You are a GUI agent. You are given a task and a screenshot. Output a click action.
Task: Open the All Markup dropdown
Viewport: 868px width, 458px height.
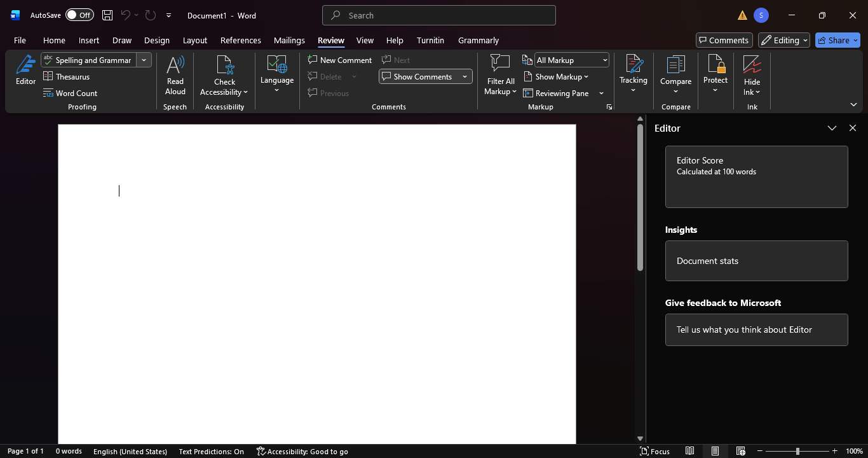click(x=571, y=60)
